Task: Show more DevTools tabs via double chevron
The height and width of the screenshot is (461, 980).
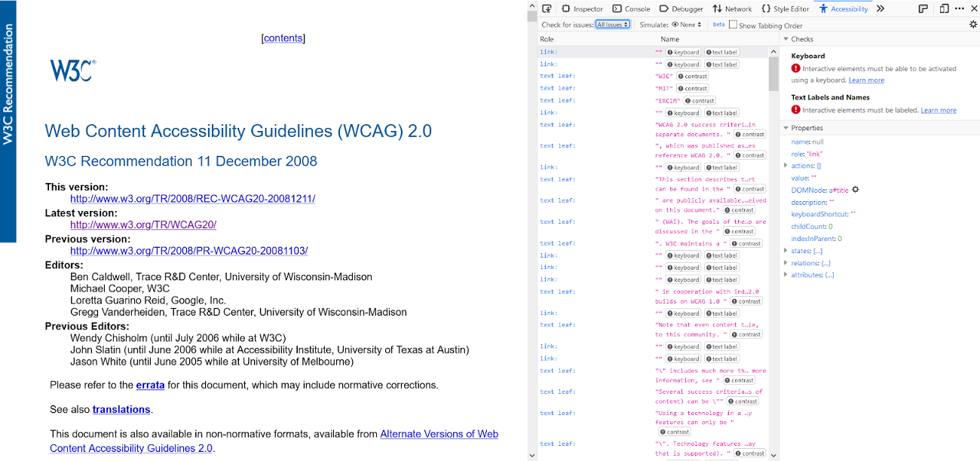Action: (880, 9)
